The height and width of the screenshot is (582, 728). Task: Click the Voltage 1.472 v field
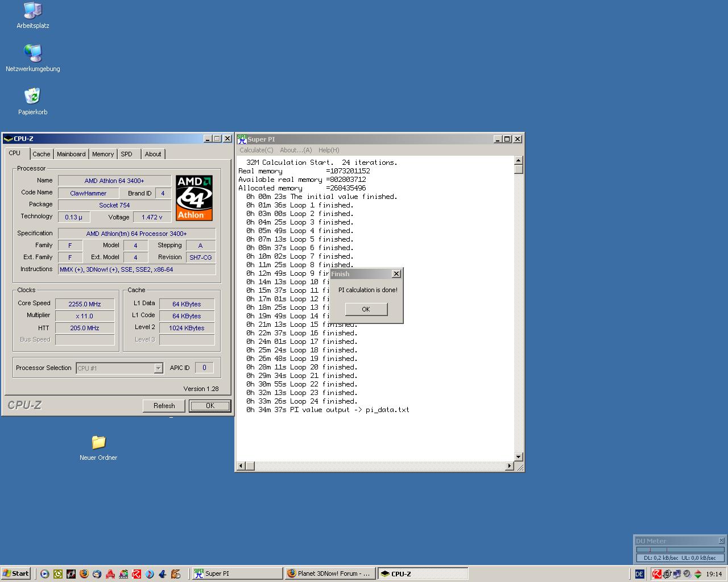152,217
